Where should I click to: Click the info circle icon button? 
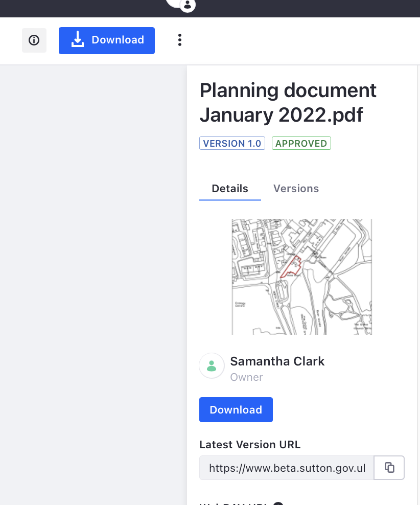tap(34, 40)
